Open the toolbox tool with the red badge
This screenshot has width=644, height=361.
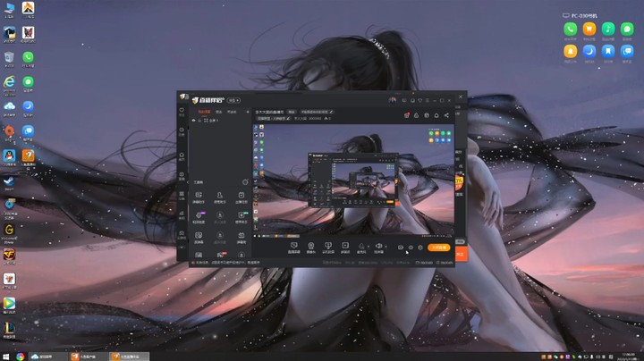(221, 255)
